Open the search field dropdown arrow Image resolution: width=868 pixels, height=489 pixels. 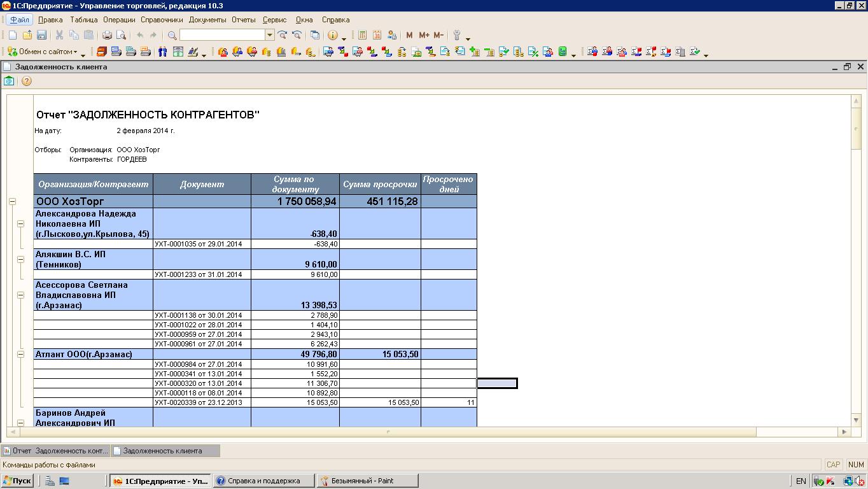point(270,36)
